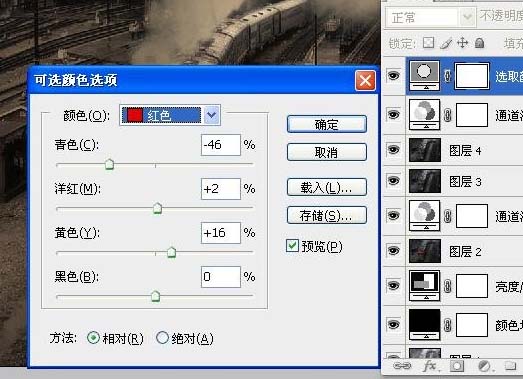The width and height of the screenshot is (523, 379).
Task: Click the mask thumbnail of 亮度 layer
Action: [x=472, y=286]
